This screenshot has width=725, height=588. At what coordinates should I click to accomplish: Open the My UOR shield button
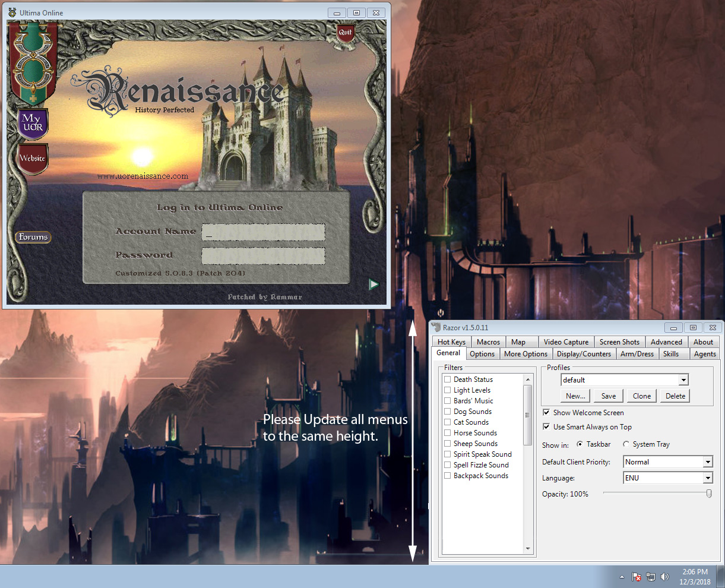coord(32,124)
